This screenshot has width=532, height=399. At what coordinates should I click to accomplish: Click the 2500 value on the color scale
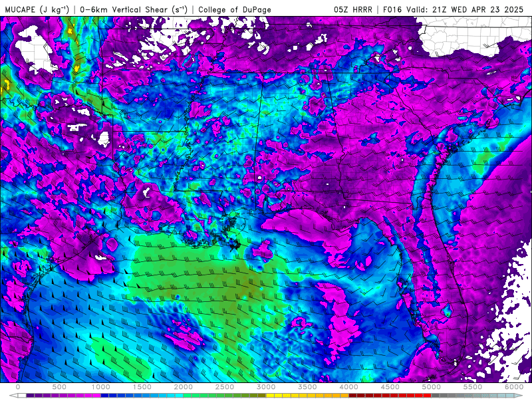225,387
